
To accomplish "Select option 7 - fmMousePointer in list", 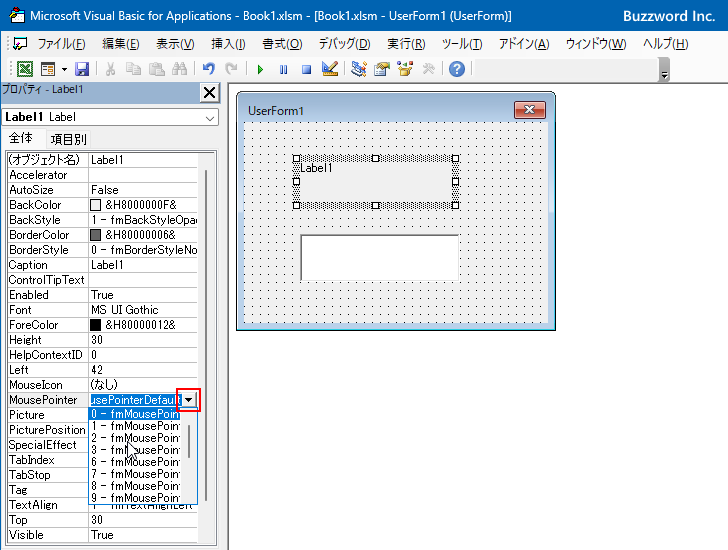I will coord(134,474).
